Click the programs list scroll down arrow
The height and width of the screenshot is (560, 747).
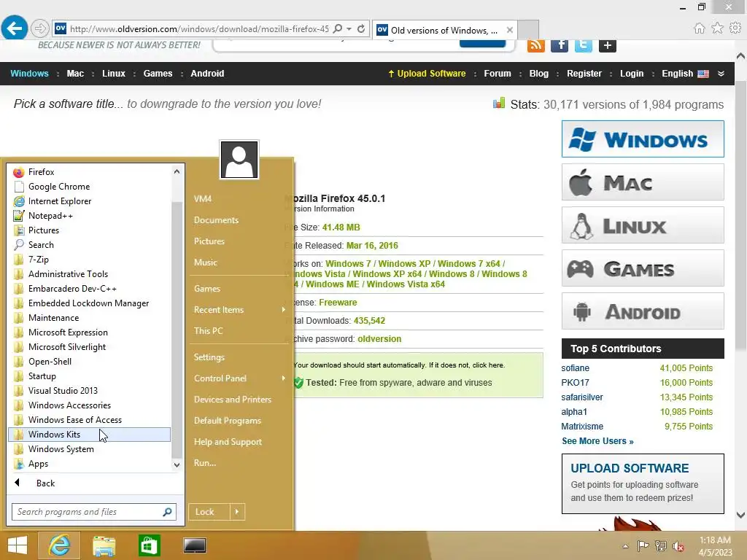click(177, 464)
